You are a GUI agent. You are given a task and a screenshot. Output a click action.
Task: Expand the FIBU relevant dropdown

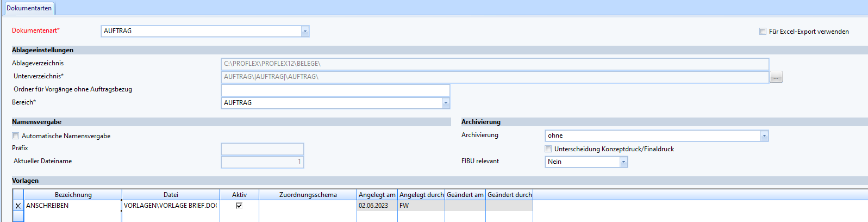pyautogui.click(x=623, y=162)
